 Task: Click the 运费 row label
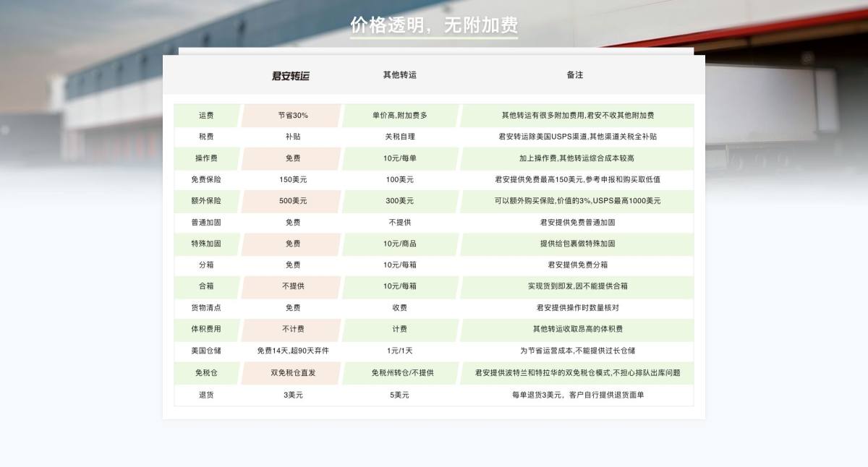click(x=205, y=115)
